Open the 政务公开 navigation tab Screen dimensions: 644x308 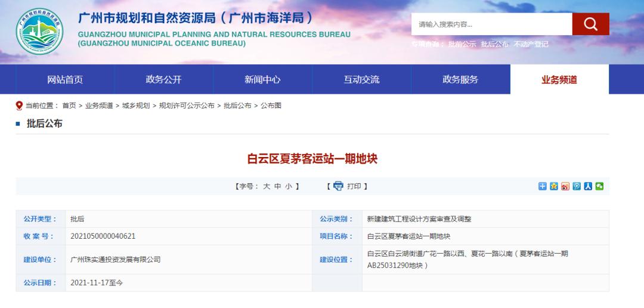[x=163, y=79]
